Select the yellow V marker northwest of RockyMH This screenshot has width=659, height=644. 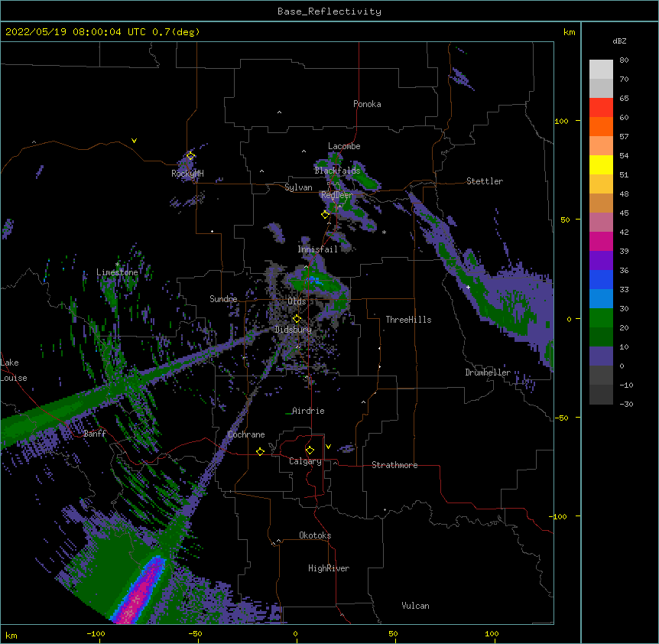click(x=134, y=141)
